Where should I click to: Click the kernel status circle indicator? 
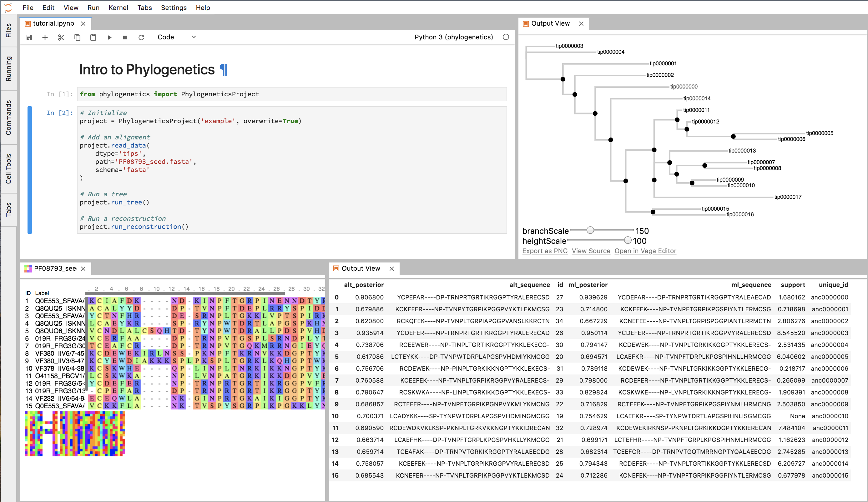point(506,37)
